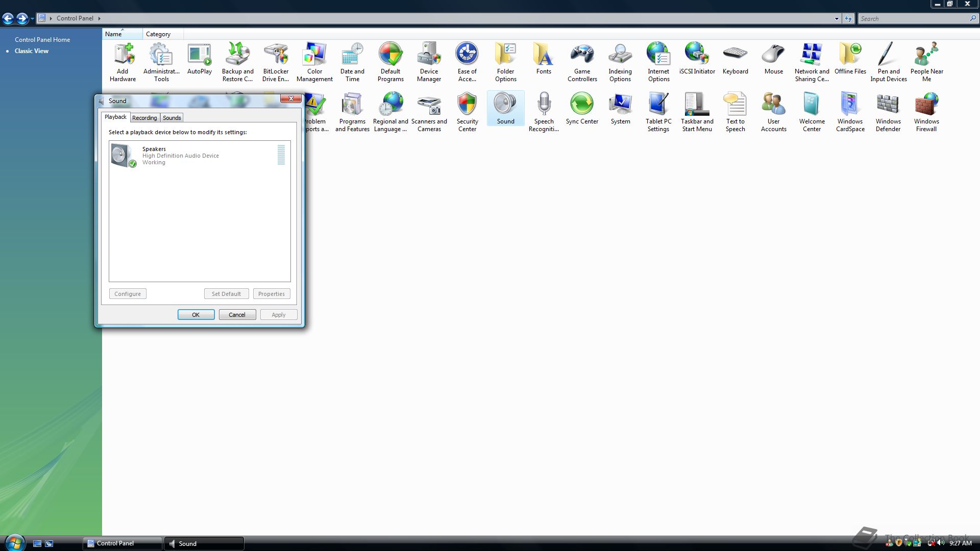Sort by the Category column header
The width and height of the screenshot is (980, 551).
[x=163, y=34]
